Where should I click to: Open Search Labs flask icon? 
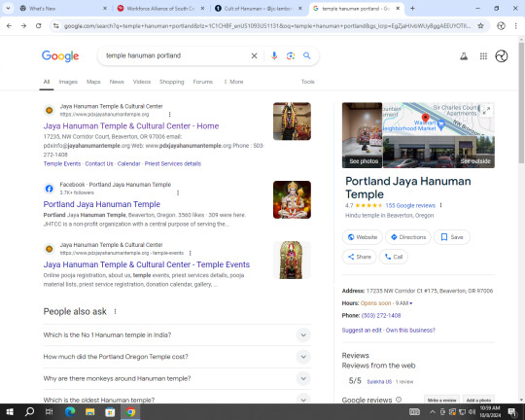click(x=464, y=56)
